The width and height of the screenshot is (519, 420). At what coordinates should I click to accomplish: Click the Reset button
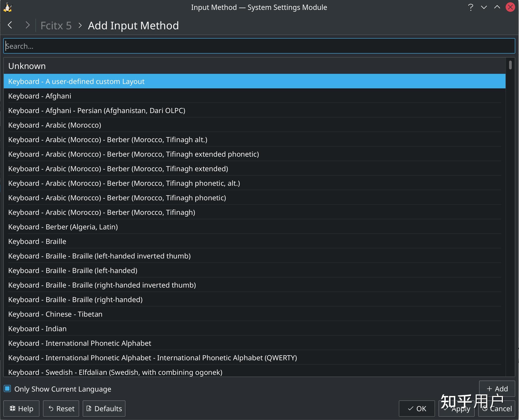coord(61,408)
